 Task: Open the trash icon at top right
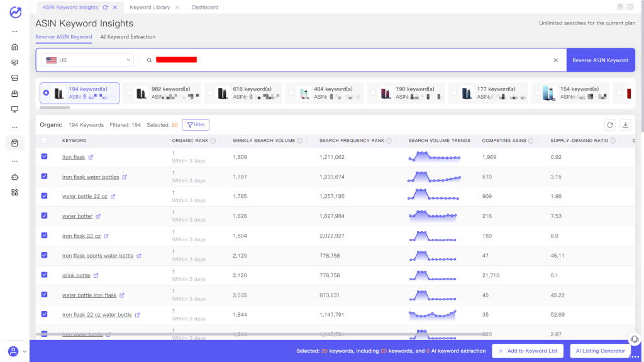pos(620,7)
